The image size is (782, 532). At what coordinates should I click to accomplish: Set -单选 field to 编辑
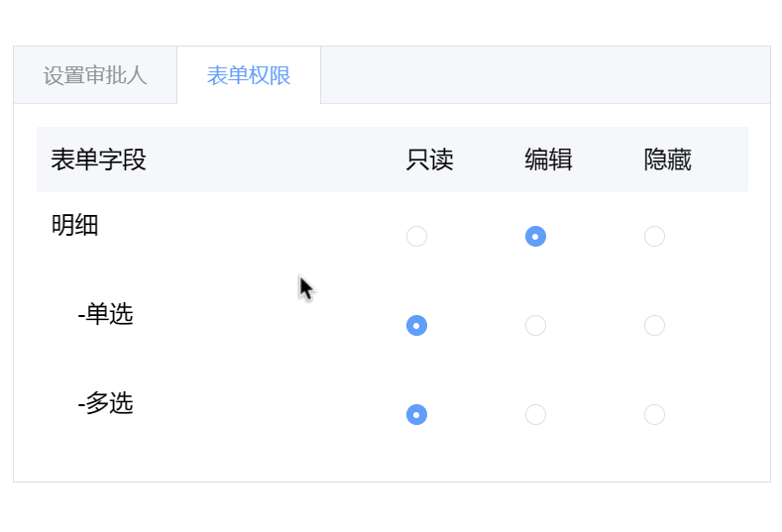pos(535,326)
